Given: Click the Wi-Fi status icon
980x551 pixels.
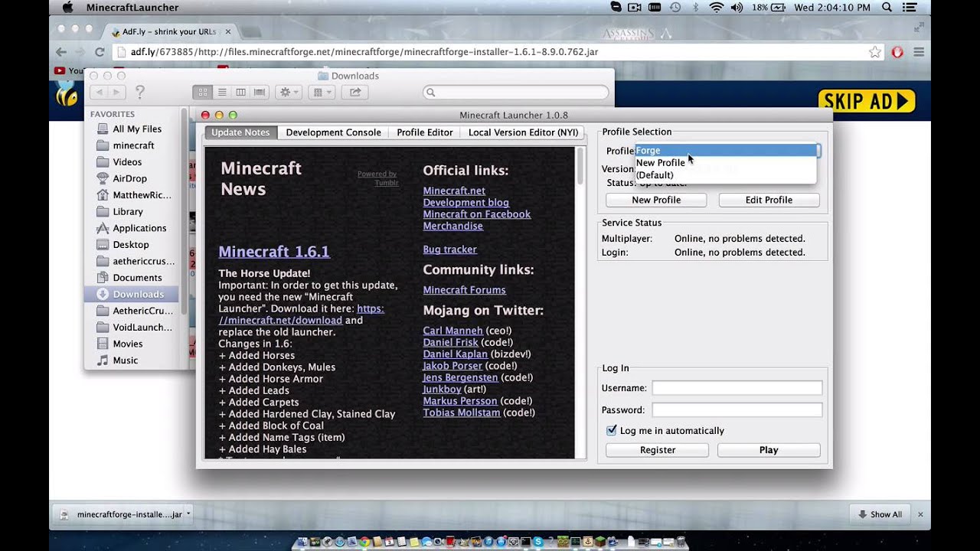Looking at the screenshot, I should coord(717,8).
